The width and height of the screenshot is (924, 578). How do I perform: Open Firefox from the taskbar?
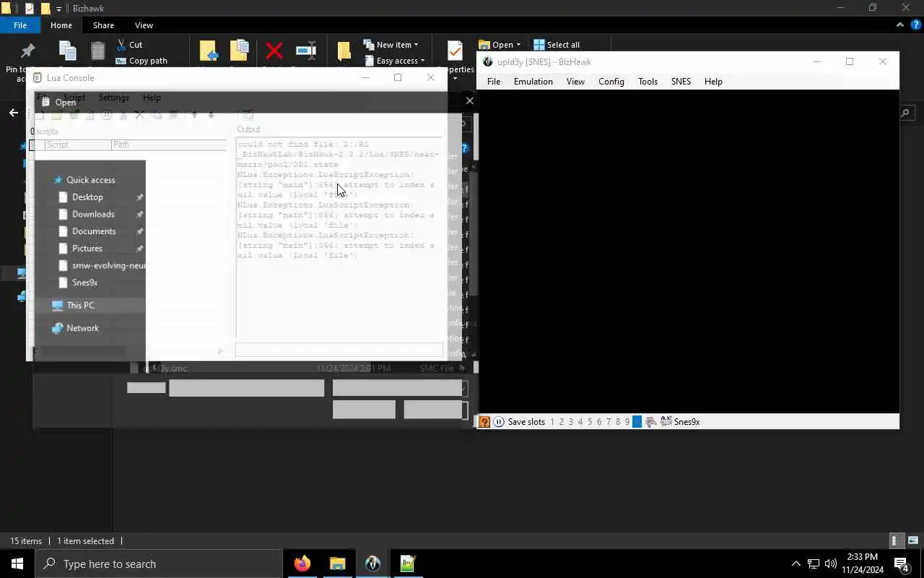(302, 564)
